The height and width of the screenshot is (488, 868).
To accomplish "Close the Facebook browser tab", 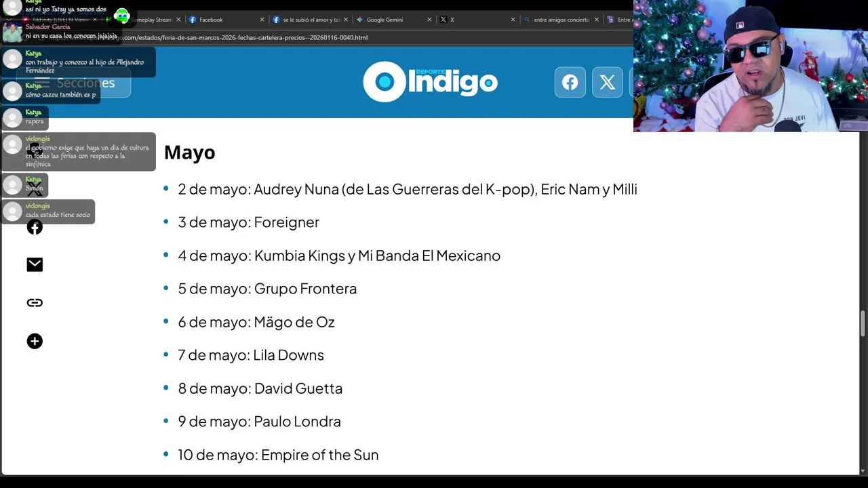I will [262, 20].
